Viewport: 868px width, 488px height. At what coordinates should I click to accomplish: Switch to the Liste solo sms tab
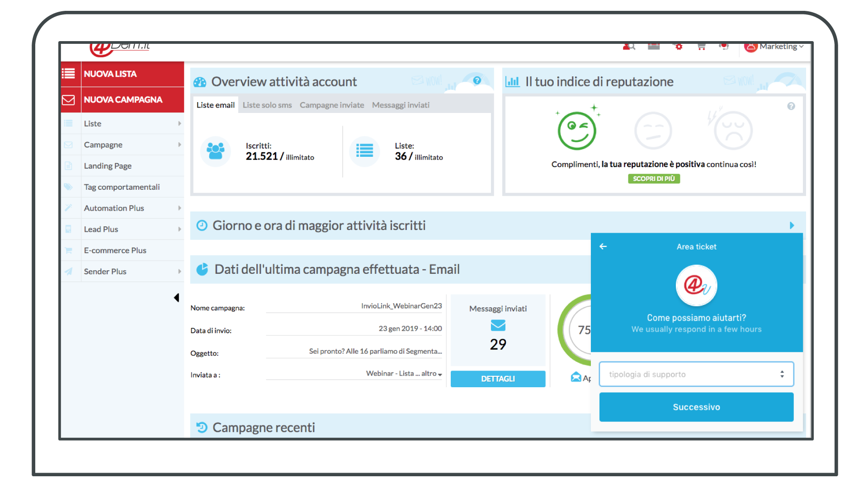pyautogui.click(x=266, y=105)
